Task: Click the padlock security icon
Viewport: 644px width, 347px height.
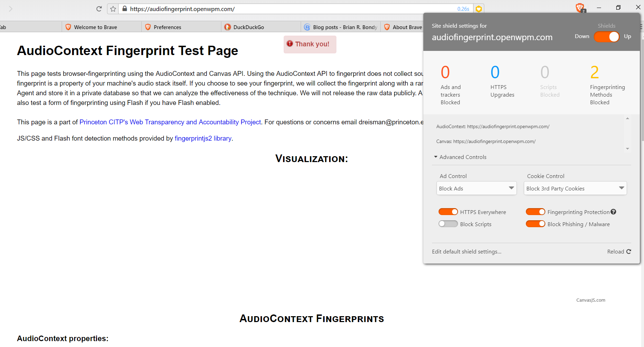Action: [125, 9]
